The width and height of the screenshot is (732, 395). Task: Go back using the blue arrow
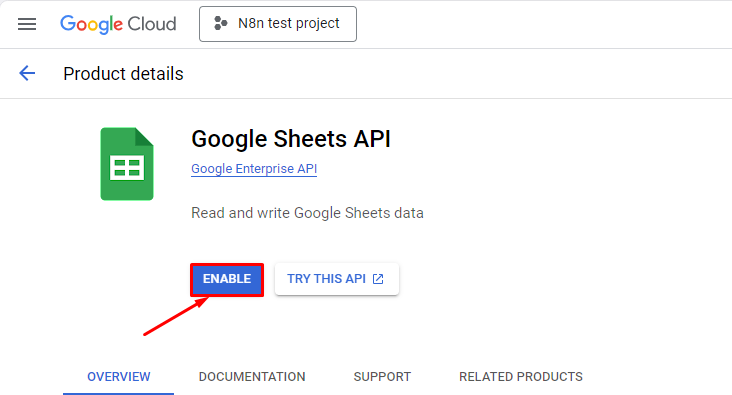(27, 73)
